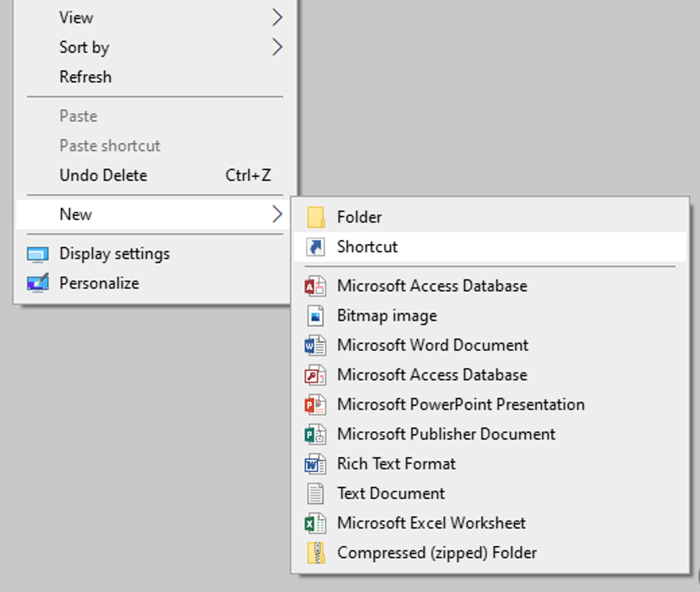Select the Shortcut arrow icon
The height and width of the screenshot is (592, 700).
pos(316,247)
